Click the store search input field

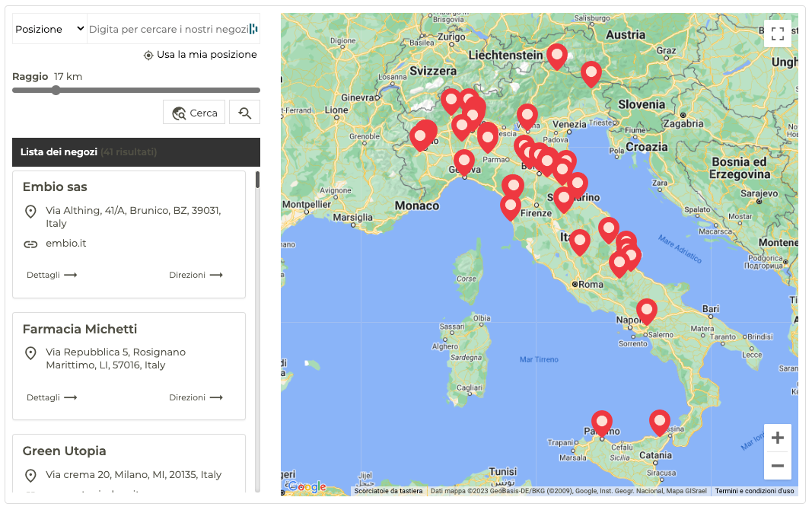click(168, 29)
